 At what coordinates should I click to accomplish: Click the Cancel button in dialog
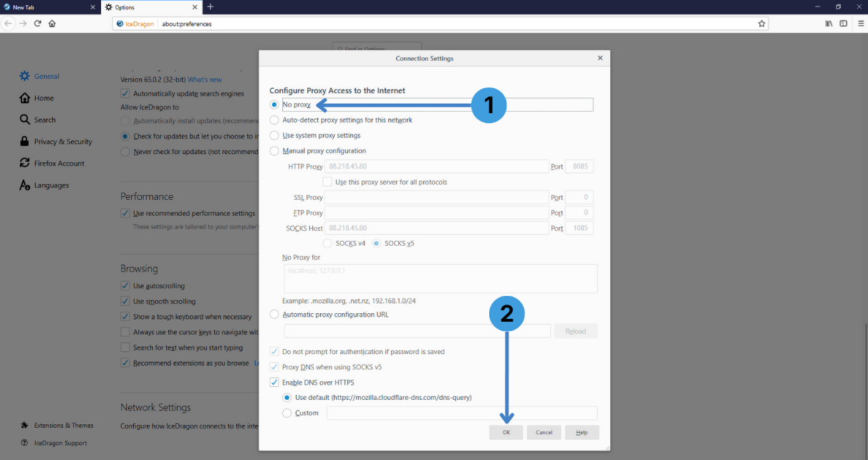[x=544, y=432]
